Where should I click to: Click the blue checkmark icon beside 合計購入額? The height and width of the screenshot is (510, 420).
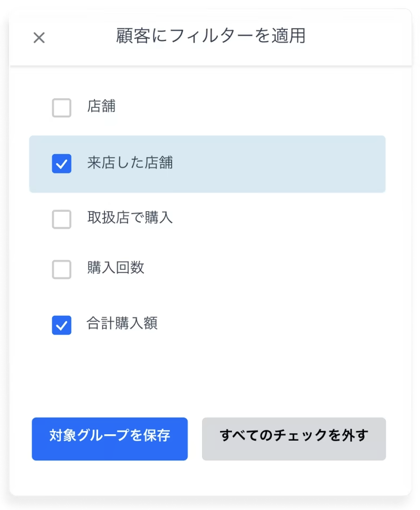61,325
